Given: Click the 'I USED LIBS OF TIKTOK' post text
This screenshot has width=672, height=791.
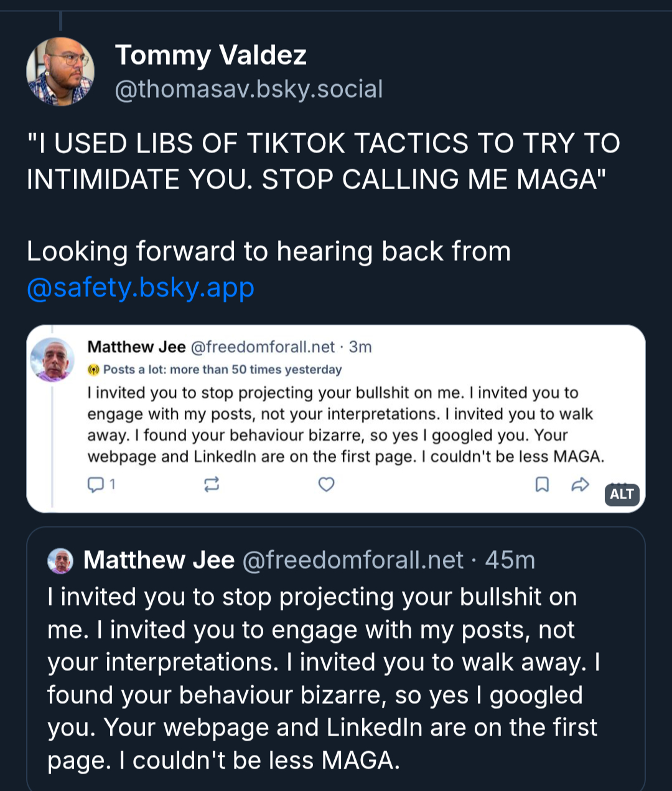Looking at the screenshot, I should tap(324, 161).
